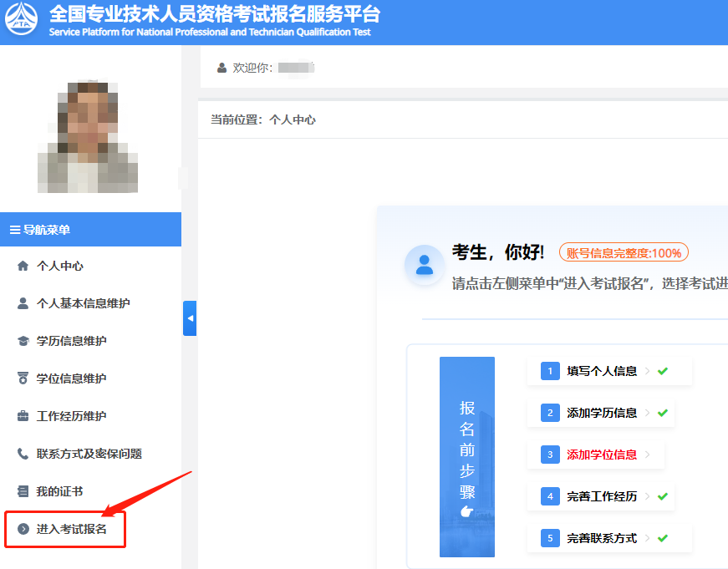The image size is (728, 569).
Task: Click the 账号信息完整度:100% badge
Action: point(624,253)
